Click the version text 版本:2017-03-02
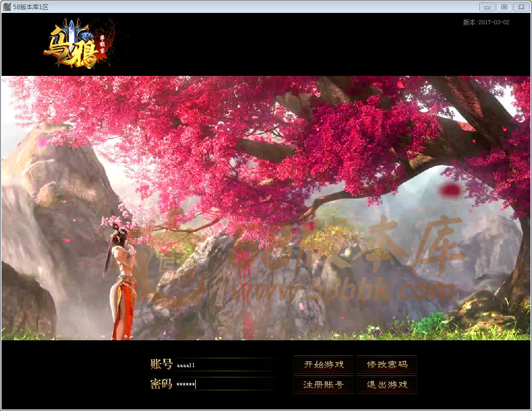Screen dimensions: 532x411 pos(486,22)
